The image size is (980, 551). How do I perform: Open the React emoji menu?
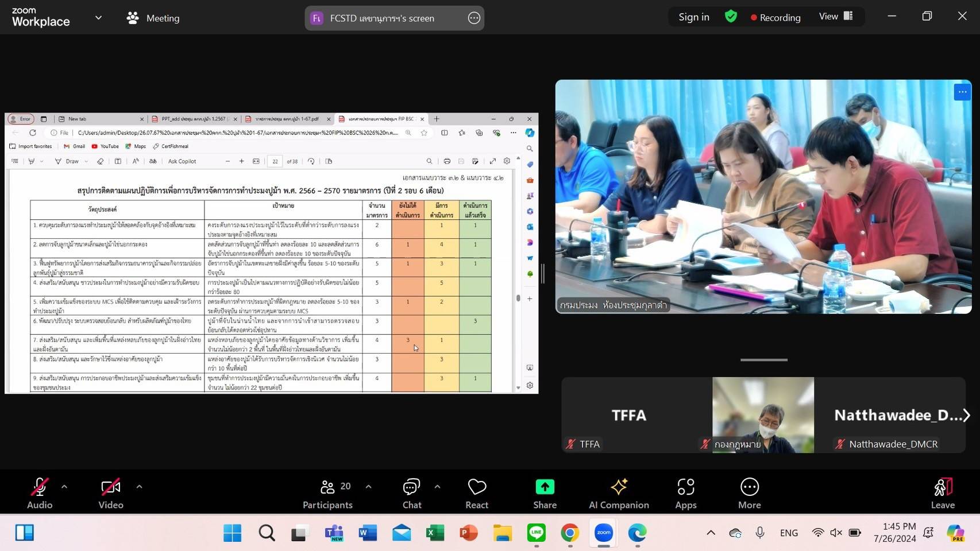tap(476, 492)
